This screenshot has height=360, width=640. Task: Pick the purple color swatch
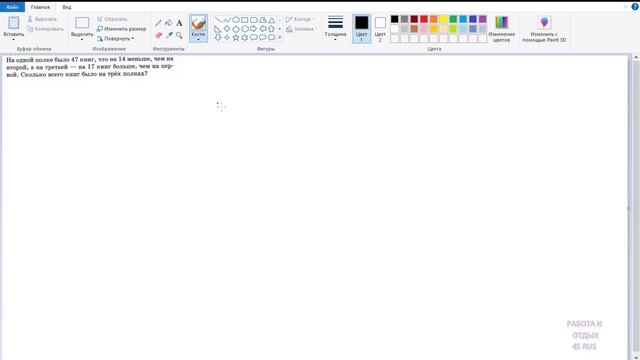pyautogui.click(x=482, y=19)
